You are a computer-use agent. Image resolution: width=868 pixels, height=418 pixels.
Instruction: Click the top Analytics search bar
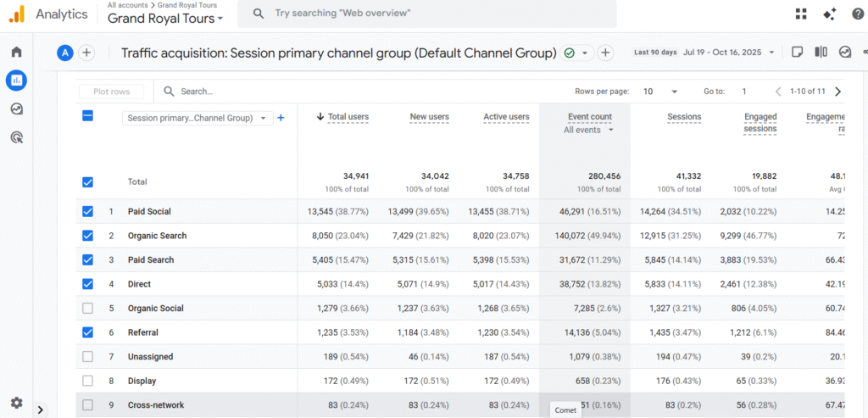point(426,14)
